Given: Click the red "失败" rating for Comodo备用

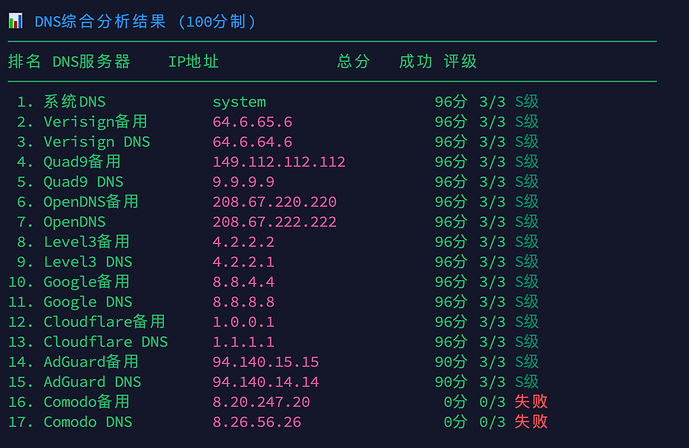Looking at the screenshot, I should (531, 402).
